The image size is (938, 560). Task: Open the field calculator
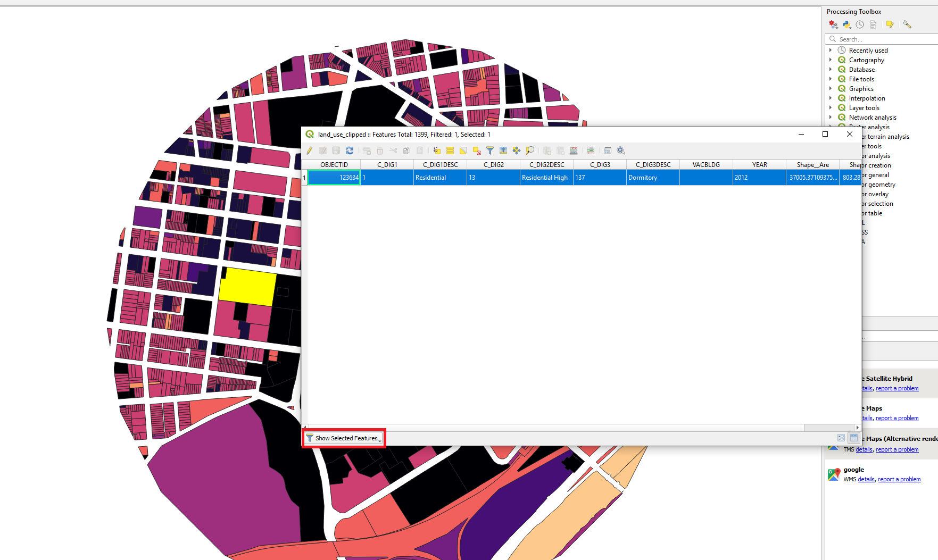574,151
